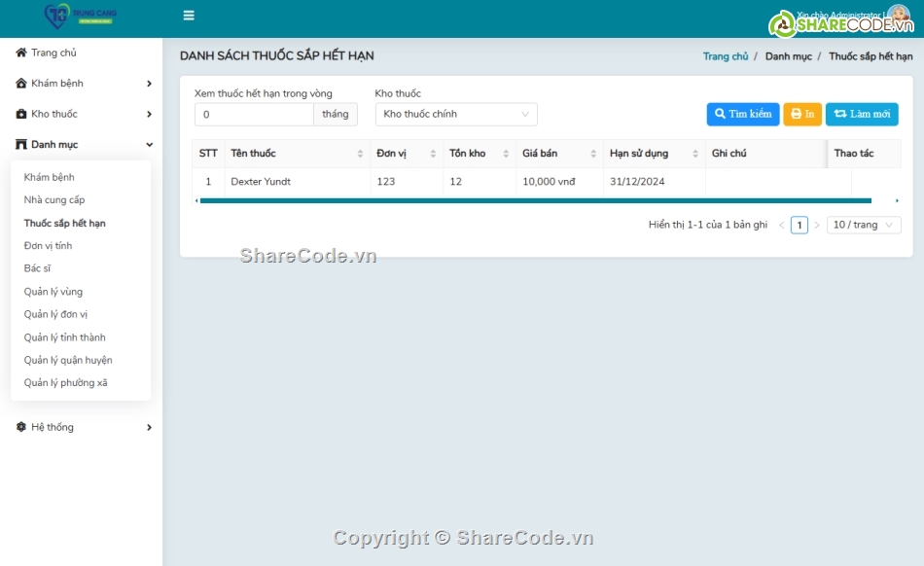Sort by Tên thuốc column arrows

tap(360, 154)
